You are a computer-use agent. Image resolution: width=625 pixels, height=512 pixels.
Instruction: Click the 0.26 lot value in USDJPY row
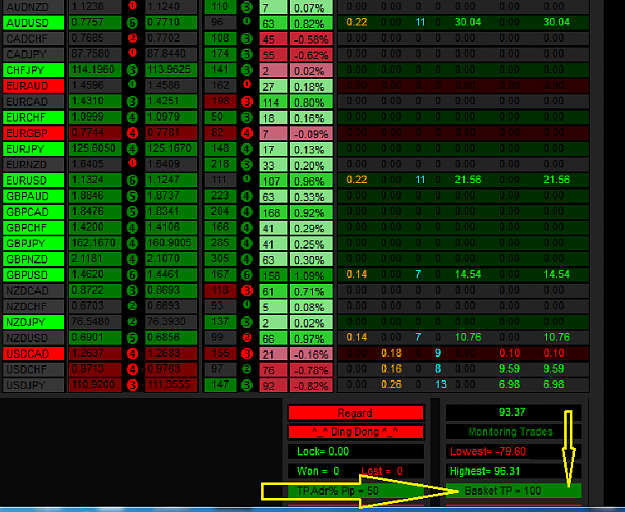point(391,384)
